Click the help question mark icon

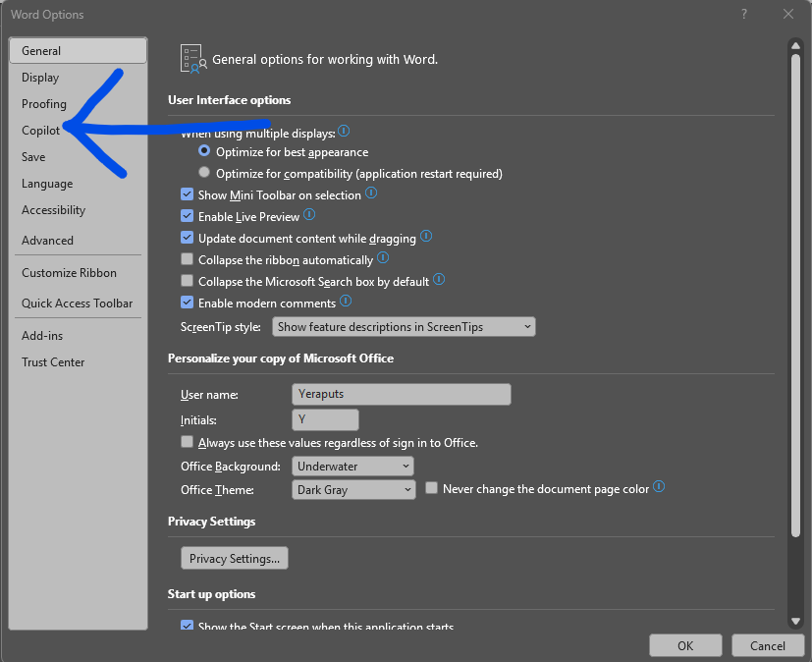coord(744,14)
